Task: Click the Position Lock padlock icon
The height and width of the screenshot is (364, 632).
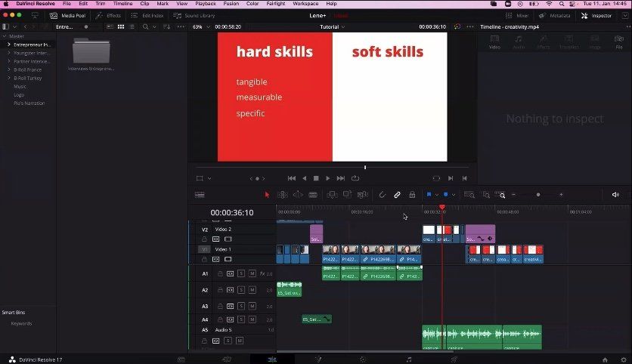Action: [412, 195]
